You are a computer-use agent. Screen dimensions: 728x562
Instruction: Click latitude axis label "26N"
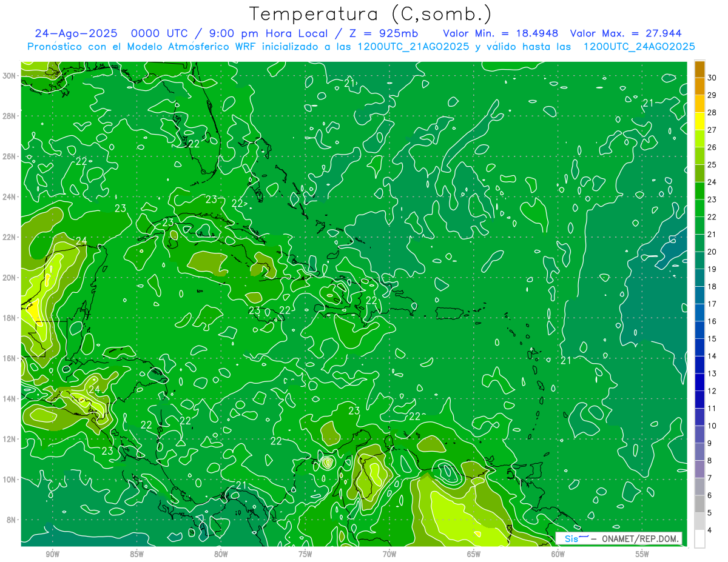(9, 156)
